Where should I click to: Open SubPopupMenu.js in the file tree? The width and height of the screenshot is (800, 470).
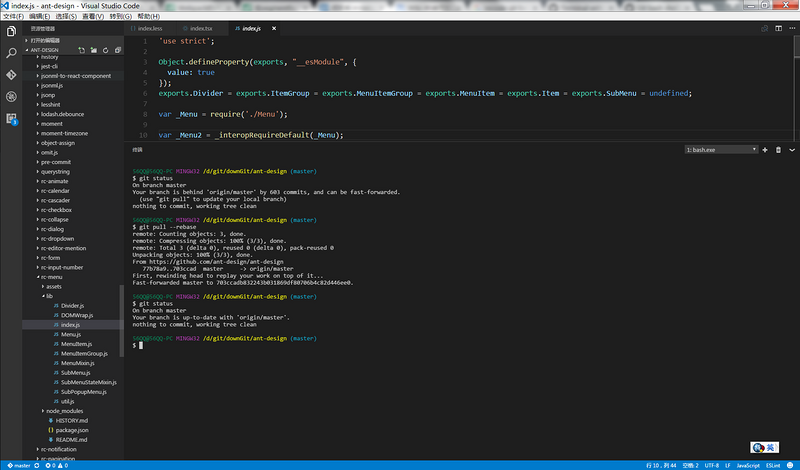(x=84, y=392)
